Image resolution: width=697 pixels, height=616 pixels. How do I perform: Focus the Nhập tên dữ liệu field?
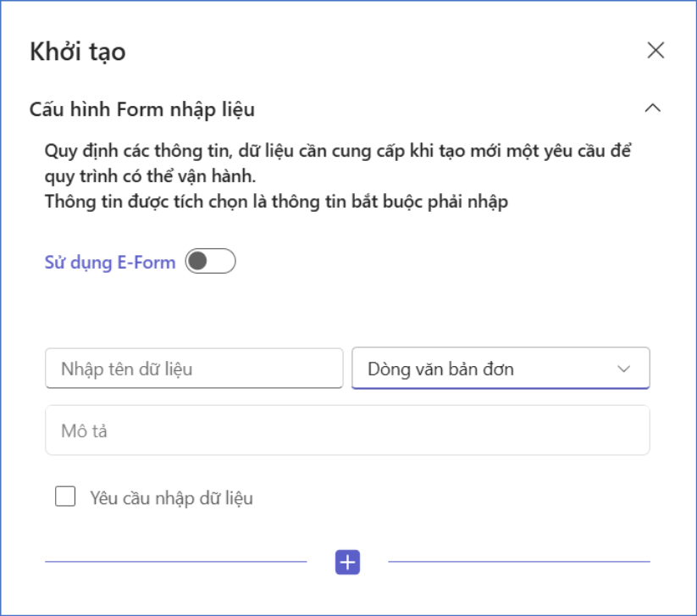[x=194, y=369]
